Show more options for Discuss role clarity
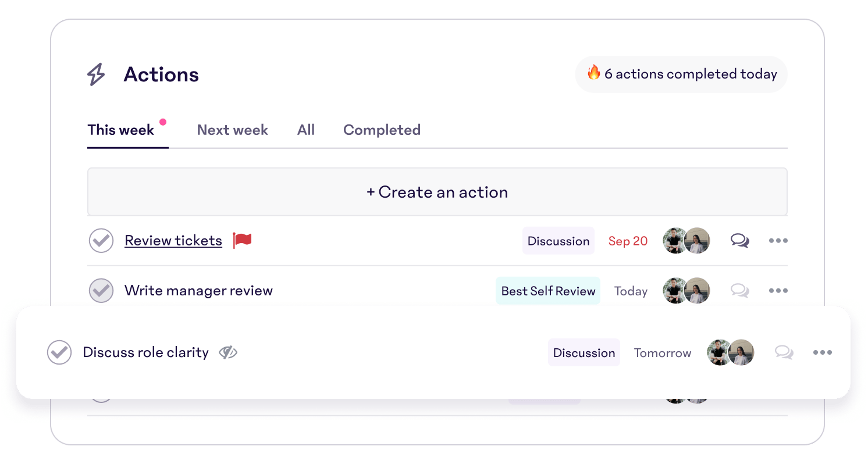The image size is (868, 464). [822, 352]
